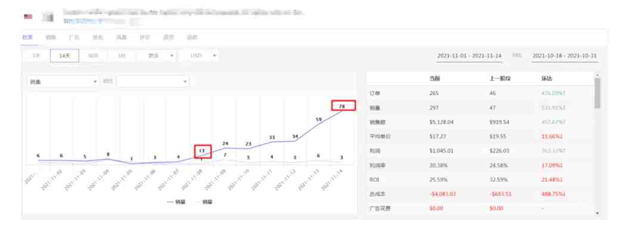
Task: Click the blue ASIN link under the title
Action: [x=83, y=20]
